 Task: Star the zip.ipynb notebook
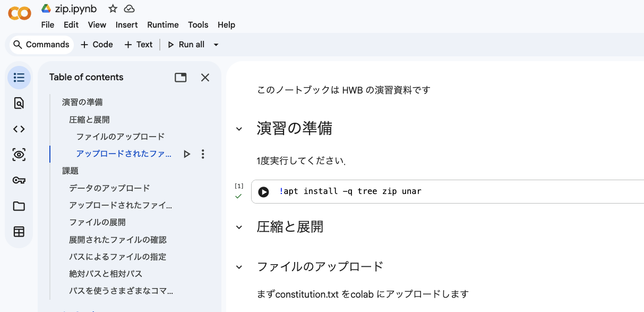click(x=113, y=9)
